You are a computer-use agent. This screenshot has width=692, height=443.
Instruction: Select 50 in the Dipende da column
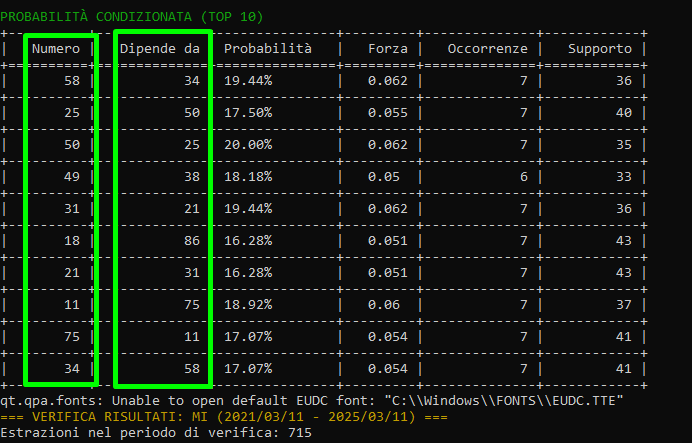click(192, 113)
